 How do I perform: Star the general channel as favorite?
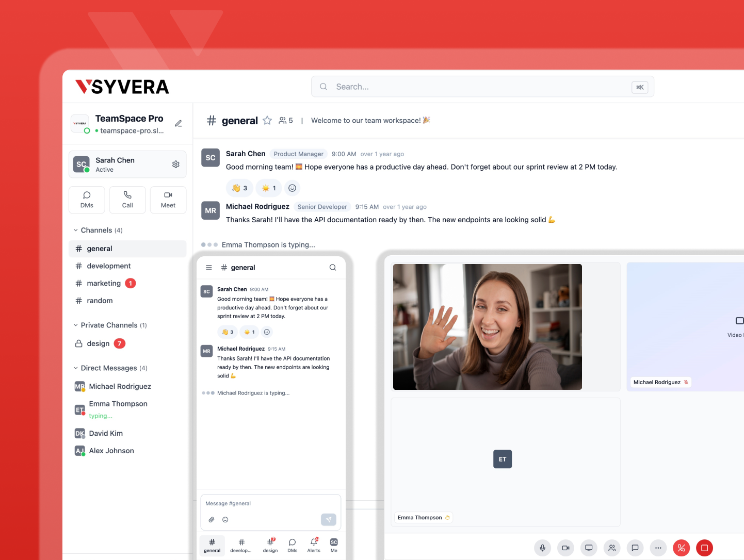coord(267,121)
